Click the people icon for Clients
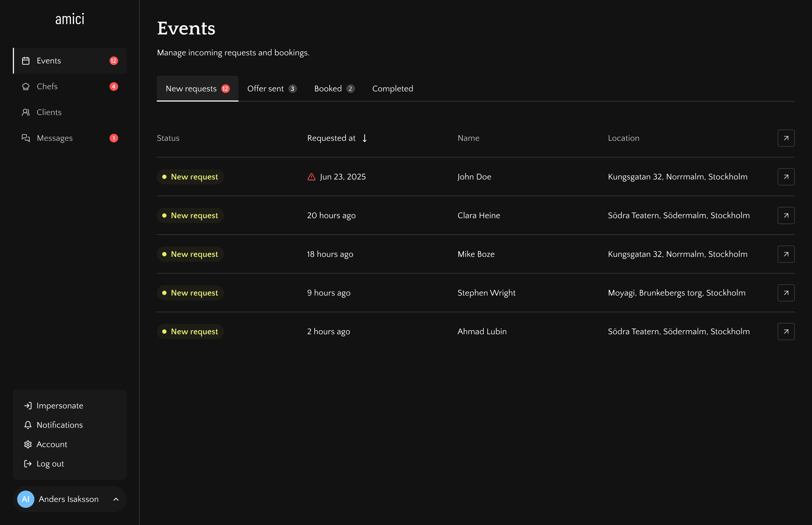 click(26, 112)
